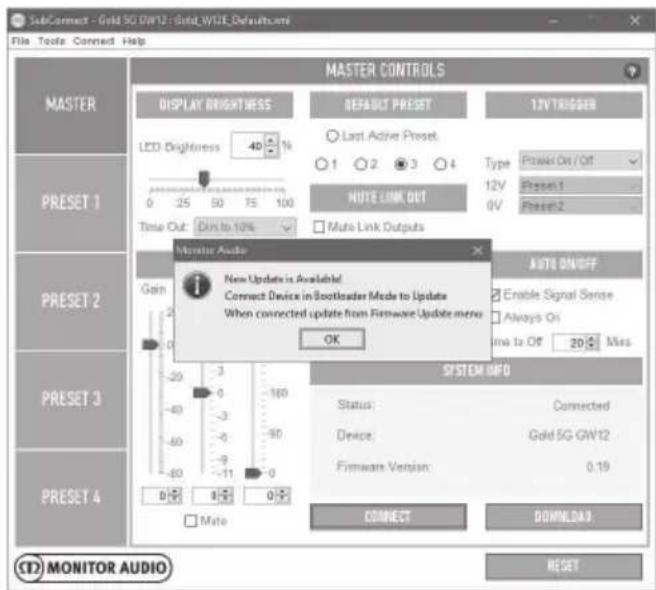Image resolution: width=656 pixels, height=590 pixels.
Task: Toggle the Mute checkbox below sliders
Action: click(x=190, y=521)
